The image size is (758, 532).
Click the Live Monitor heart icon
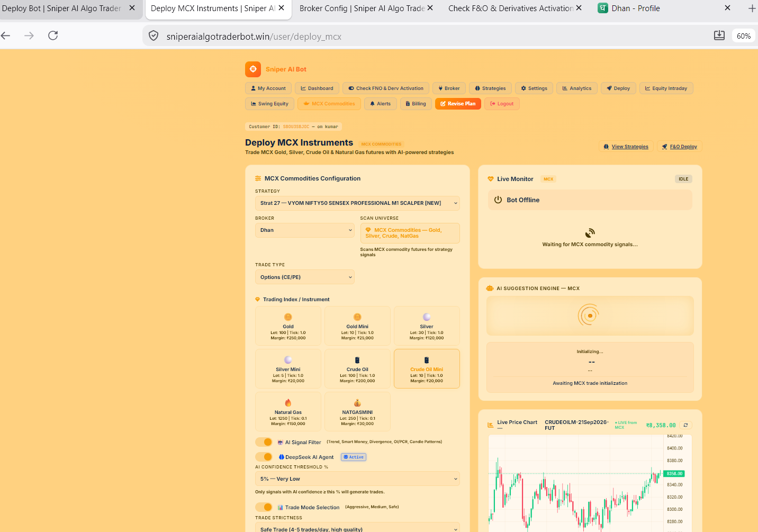491,179
